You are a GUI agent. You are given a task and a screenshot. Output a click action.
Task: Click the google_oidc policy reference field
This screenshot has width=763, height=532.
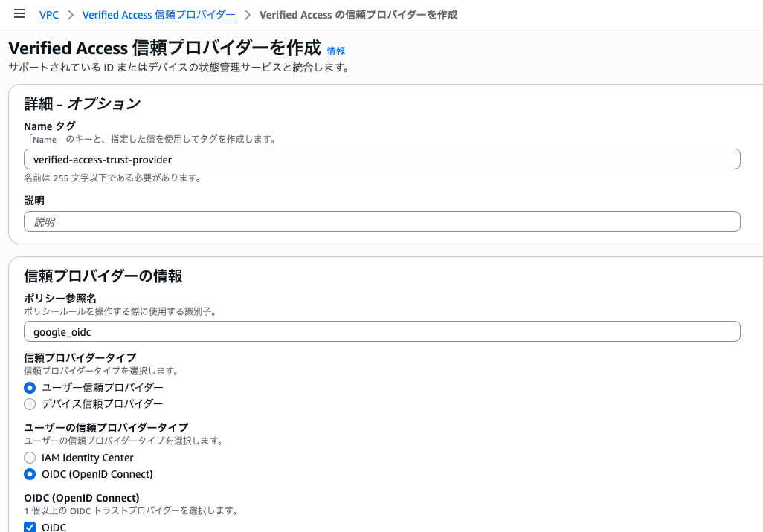pyautogui.click(x=381, y=331)
